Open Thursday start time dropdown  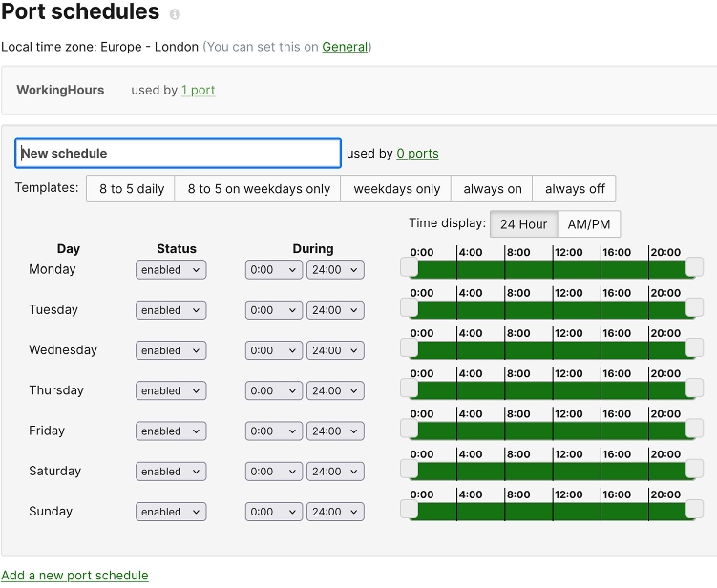coord(273,390)
